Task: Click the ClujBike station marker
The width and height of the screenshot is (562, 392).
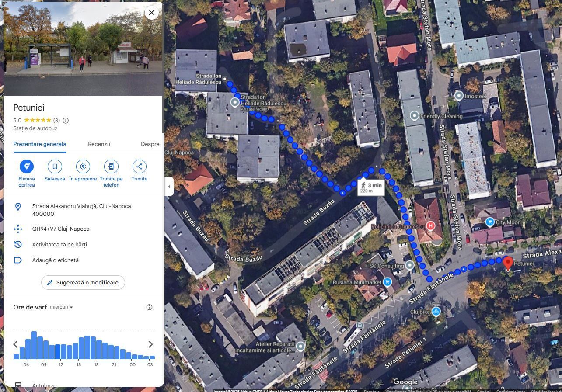Action: pos(436,312)
